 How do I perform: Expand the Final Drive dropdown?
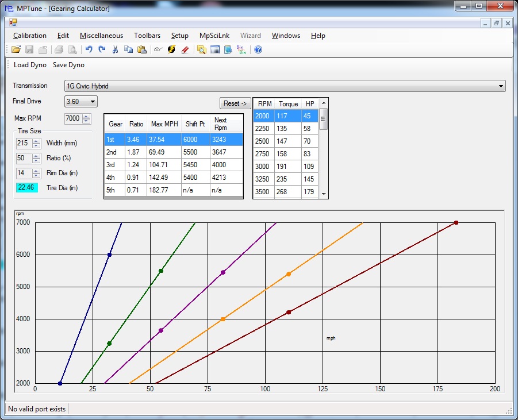point(93,102)
